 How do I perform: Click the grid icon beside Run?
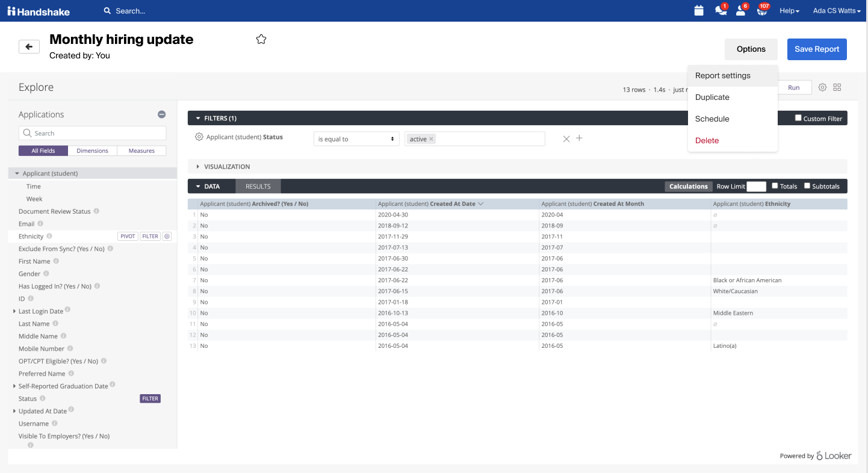[837, 87]
